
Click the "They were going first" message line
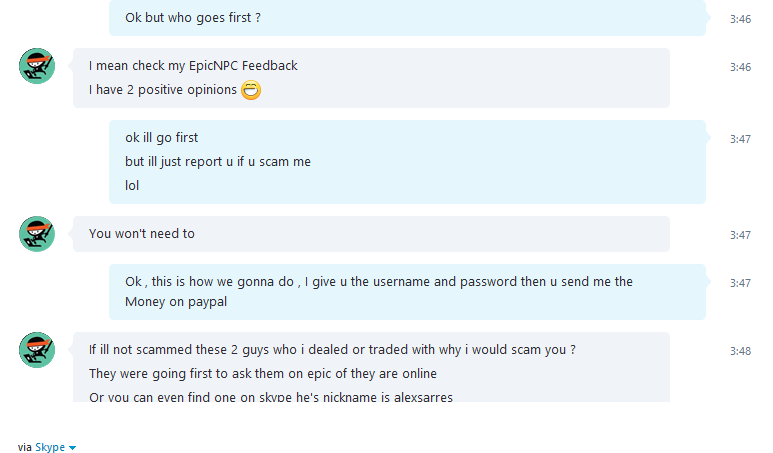point(263,374)
